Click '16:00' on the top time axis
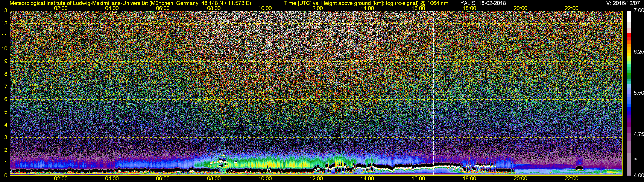Viewport: 644px width, 182px height. (418, 8)
